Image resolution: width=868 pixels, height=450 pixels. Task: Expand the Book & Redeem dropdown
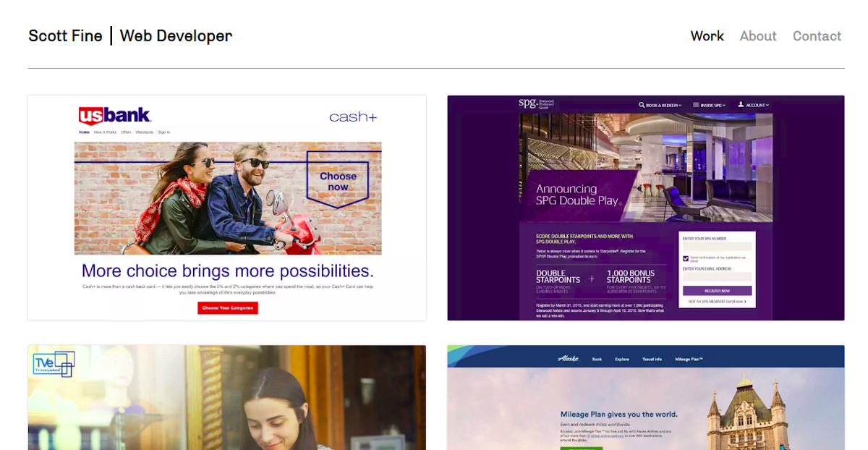(x=663, y=105)
